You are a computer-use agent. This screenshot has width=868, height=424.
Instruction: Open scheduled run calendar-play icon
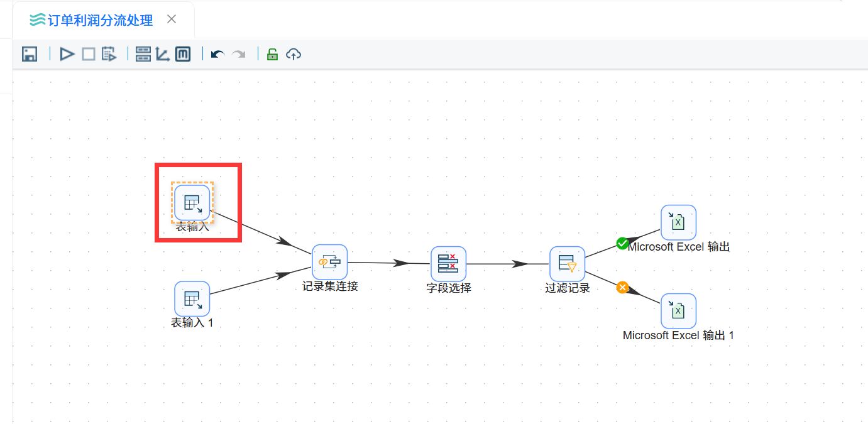click(x=109, y=54)
